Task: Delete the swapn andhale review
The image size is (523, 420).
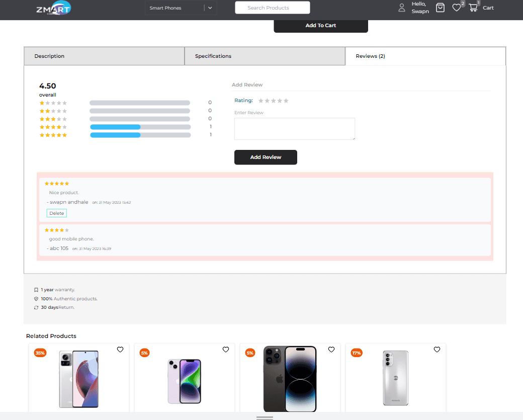Action: [x=57, y=213]
